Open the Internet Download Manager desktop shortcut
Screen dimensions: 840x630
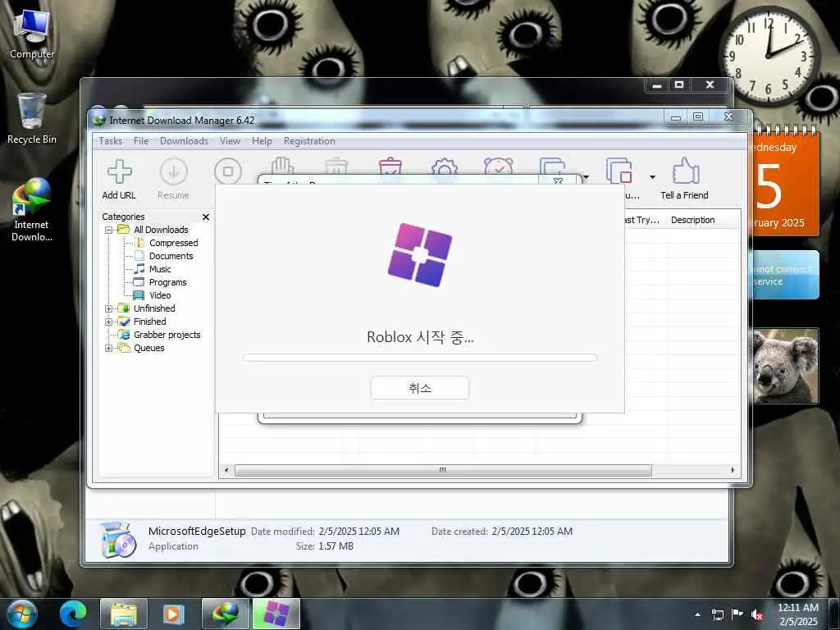point(32,211)
